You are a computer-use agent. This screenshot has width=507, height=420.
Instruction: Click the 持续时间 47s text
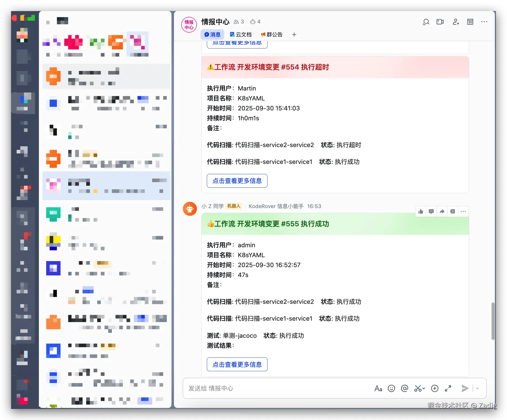(228, 275)
